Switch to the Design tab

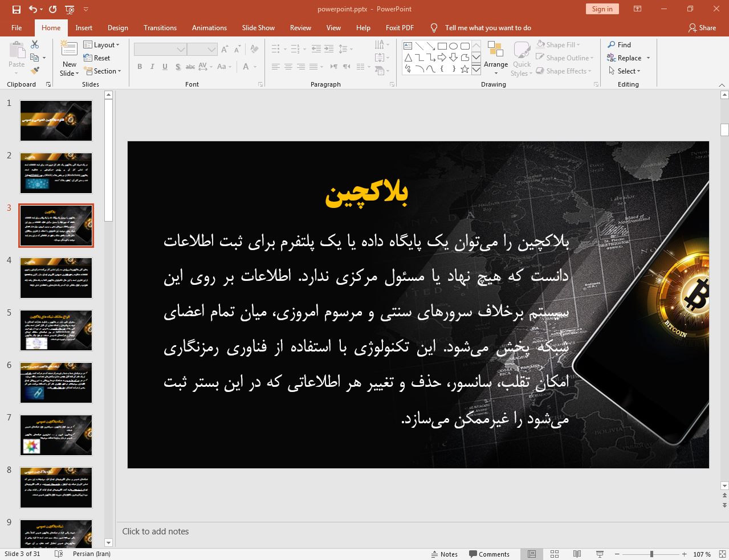[x=118, y=28]
